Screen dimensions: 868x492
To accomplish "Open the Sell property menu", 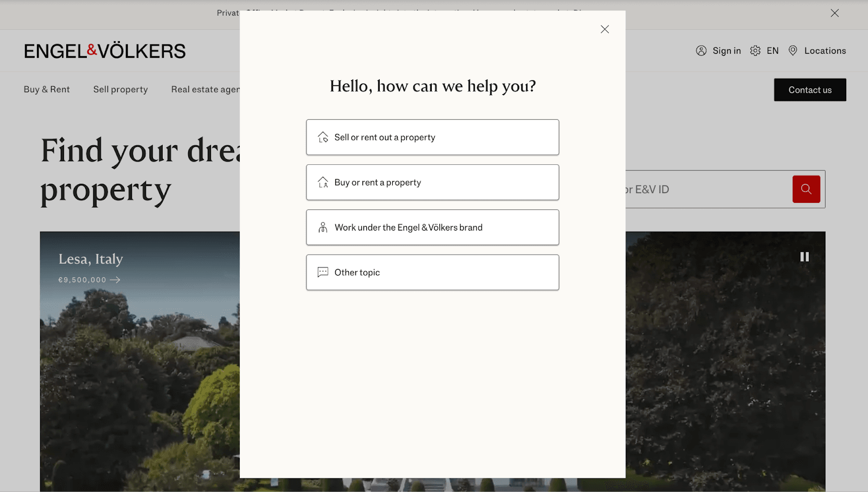I will click(x=120, y=90).
